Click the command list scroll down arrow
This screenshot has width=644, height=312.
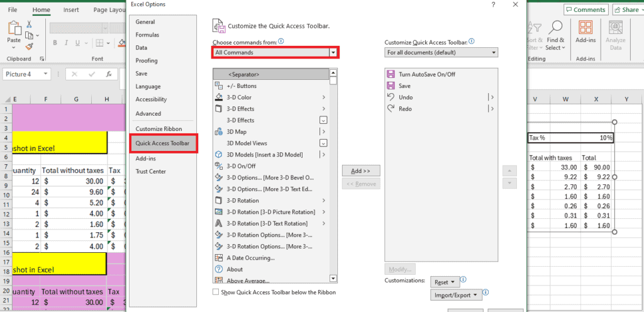click(333, 279)
